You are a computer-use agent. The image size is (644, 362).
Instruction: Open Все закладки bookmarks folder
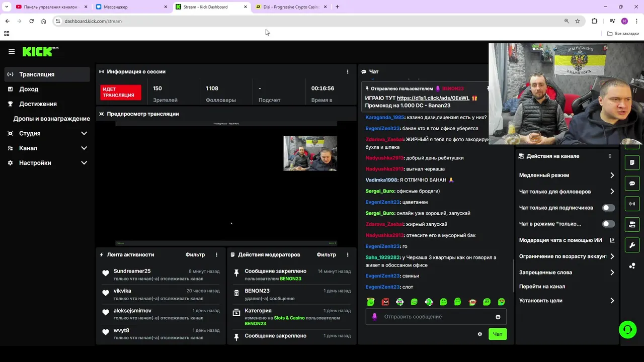[x=623, y=34]
